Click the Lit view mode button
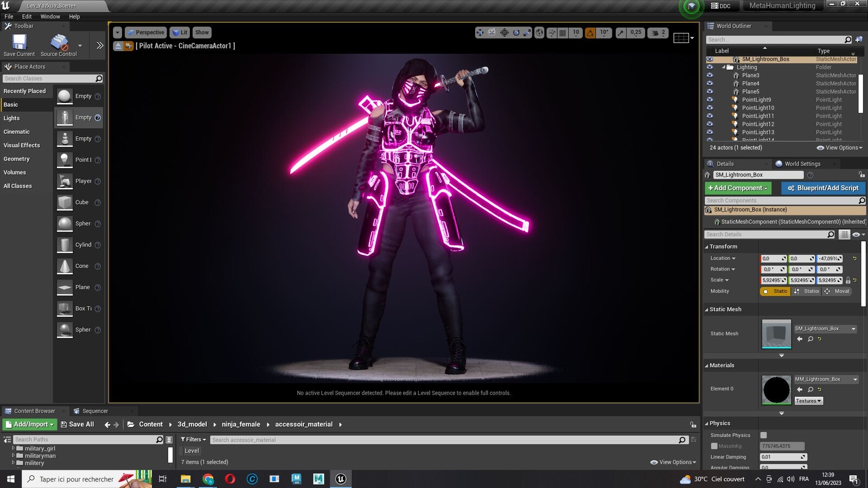This screenshot has width=868, height=488. point(180,33)
